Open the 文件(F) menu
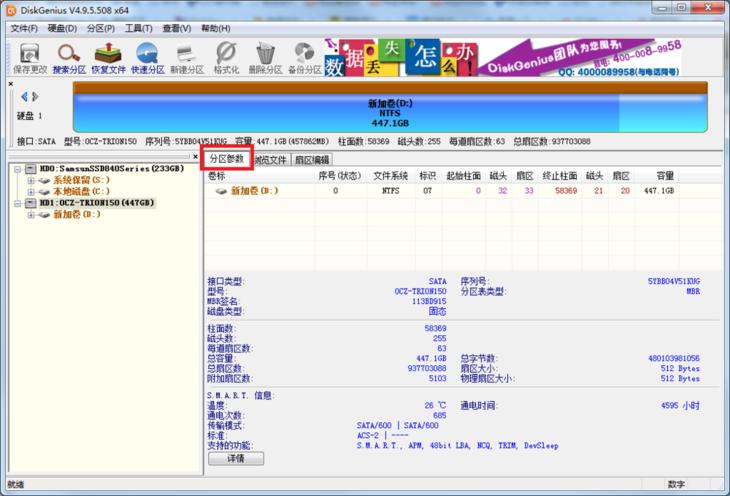730x496 pixels. pyautogui.click(x=24, y=28)
